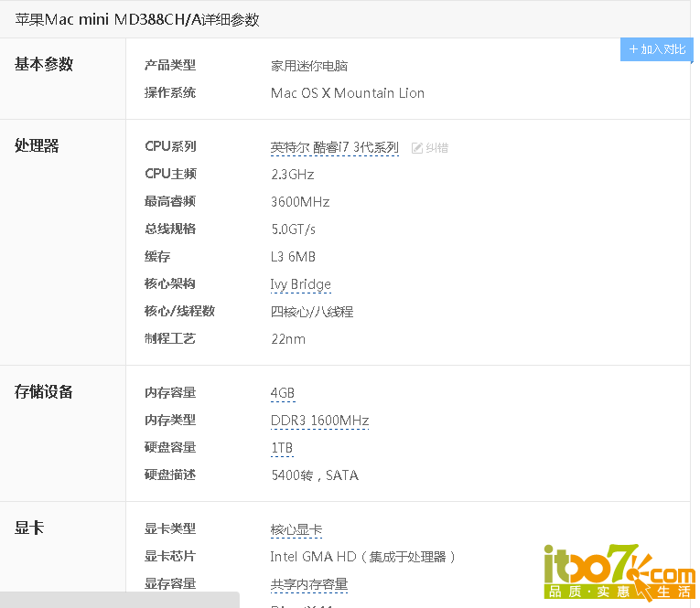Image resolution: width=700 pixels, height=608 pixels.
Task: Select the cache value L3 6MB
Action: (x=293, y=257)
